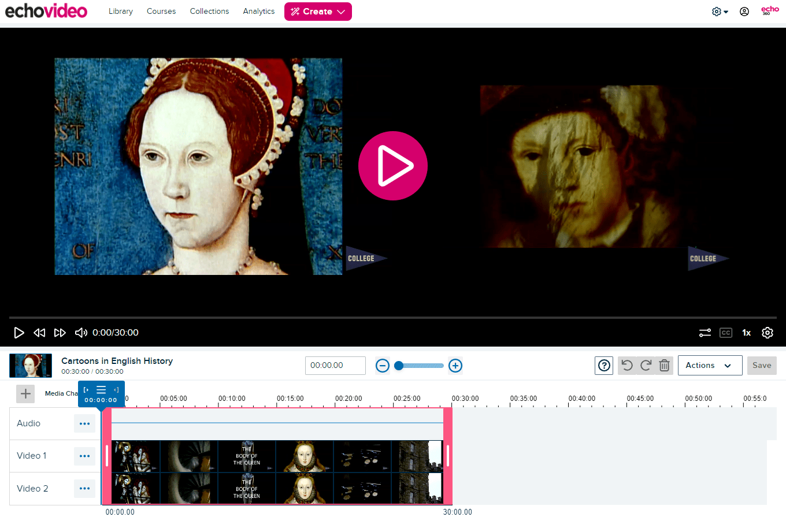Open the editor help question mark

604,366
